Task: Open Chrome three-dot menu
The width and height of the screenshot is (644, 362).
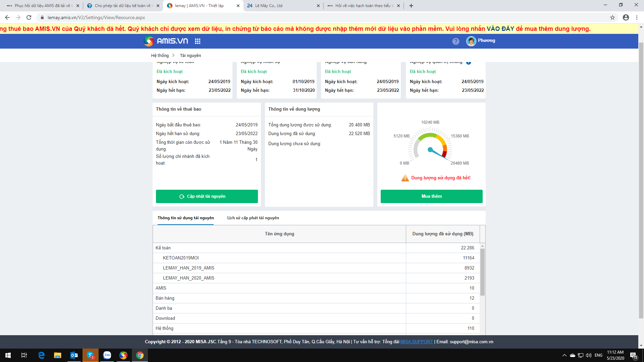Action: (x=637, y=17)
